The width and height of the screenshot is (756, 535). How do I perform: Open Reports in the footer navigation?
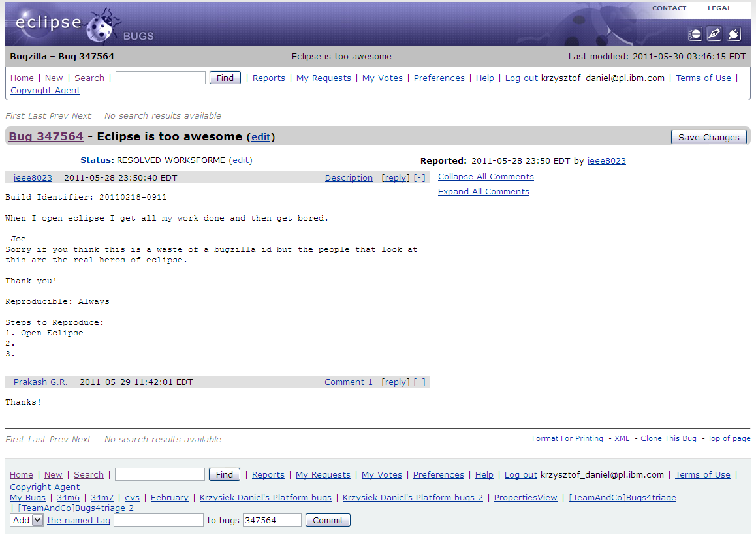[x=268, y=475]
